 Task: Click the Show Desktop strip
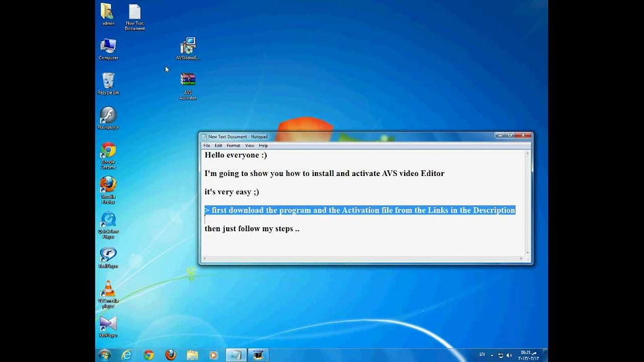click(545, 355)
